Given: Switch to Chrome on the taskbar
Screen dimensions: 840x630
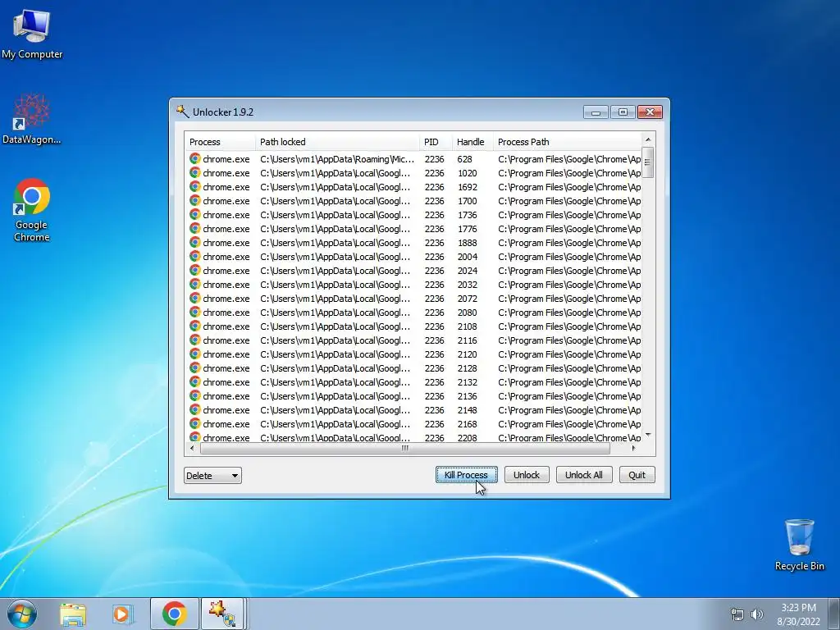Looking at the screenshot, I should click(175, 614).
